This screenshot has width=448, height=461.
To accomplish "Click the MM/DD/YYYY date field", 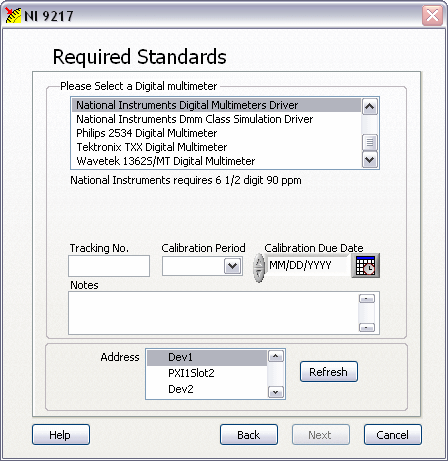I will pos(307,265).
